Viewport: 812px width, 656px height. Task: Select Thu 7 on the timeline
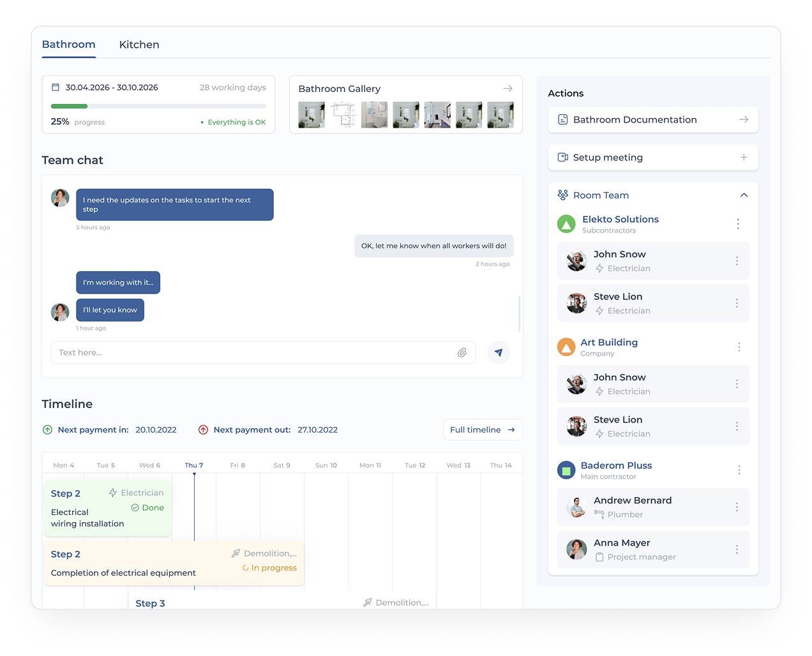(x=194, y=465)
